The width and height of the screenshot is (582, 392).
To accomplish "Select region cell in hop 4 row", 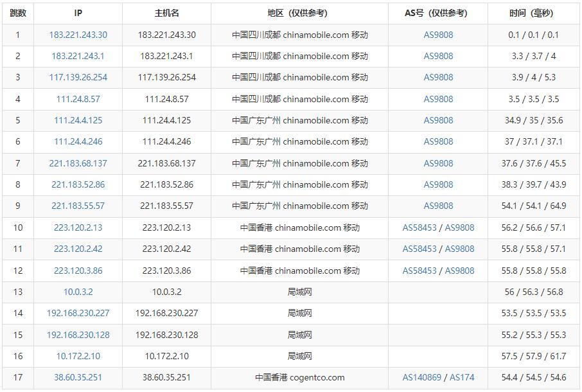I will click(299, 99).
